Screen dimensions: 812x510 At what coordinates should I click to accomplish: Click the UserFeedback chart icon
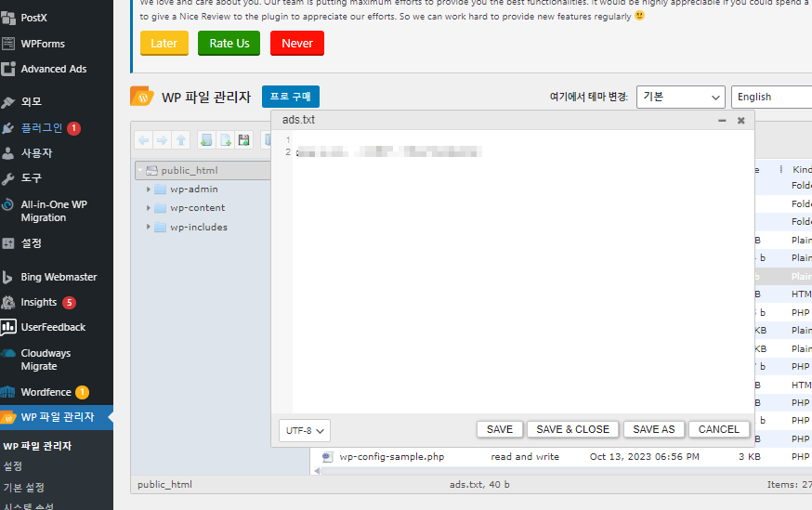click(x=8, y=327)
